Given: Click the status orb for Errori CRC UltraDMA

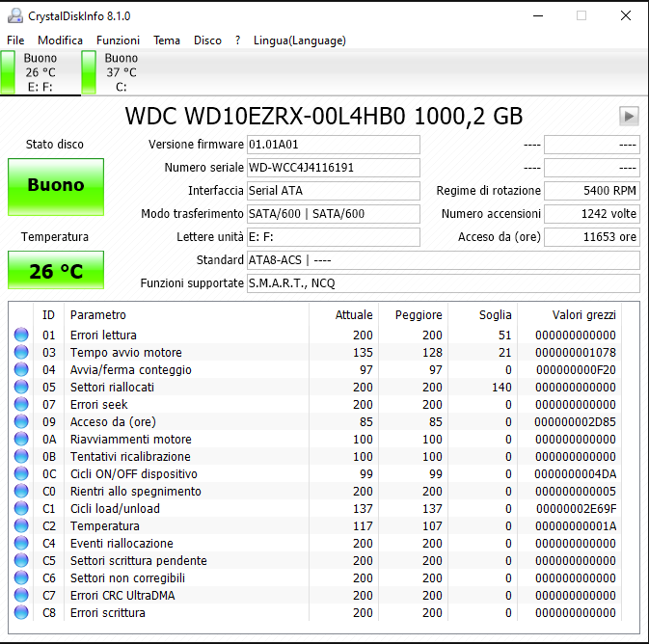Looking at the screenshot, I should coord(21,595).
